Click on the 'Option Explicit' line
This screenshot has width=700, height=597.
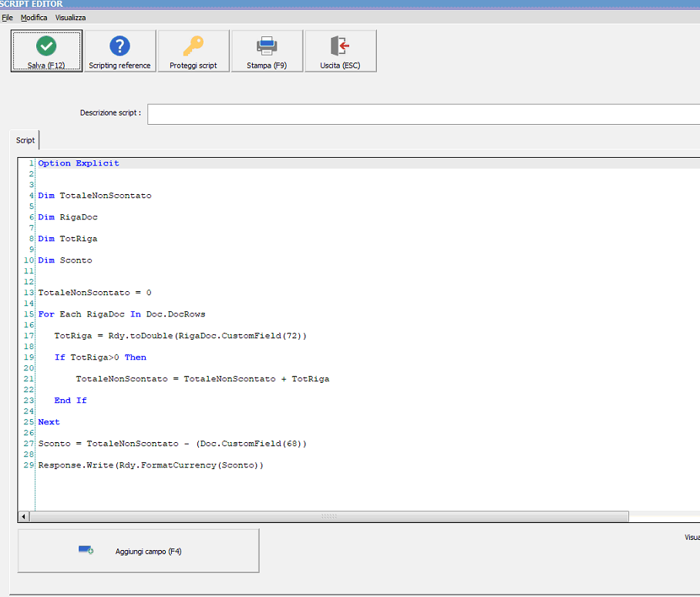click(x=79, y=163)
